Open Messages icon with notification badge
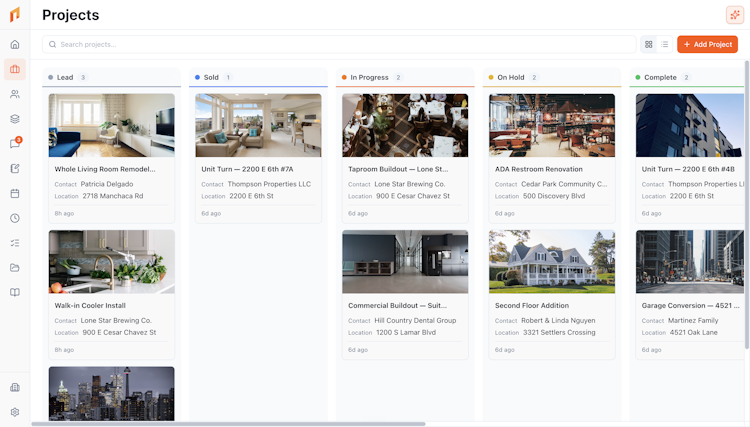The height and width of the screenshot is (427, 750). (x=15, y=144)
